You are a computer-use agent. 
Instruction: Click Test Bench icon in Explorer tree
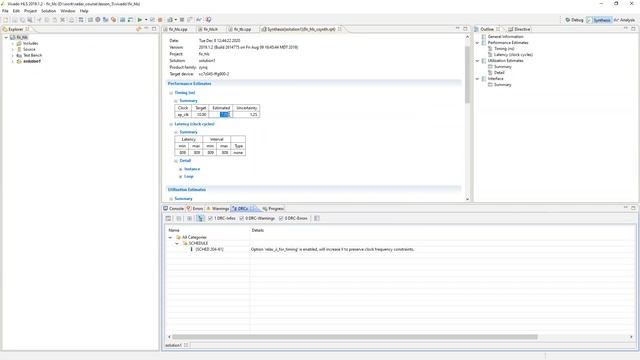[19, 55]
